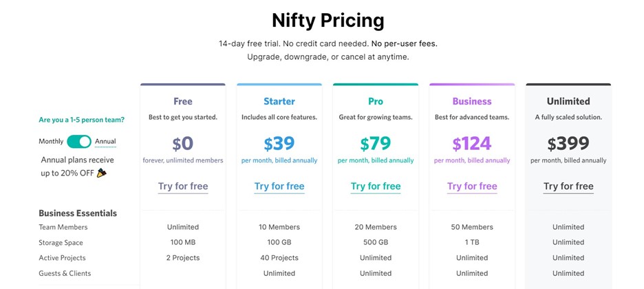
Task: Click Try for free under Free plan
Action: 183,186
